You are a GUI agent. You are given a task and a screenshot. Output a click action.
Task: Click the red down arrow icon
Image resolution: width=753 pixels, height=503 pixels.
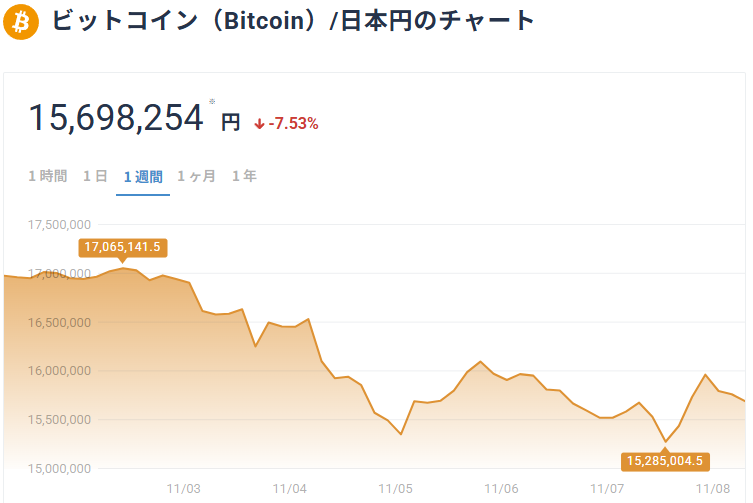point(259,124)
